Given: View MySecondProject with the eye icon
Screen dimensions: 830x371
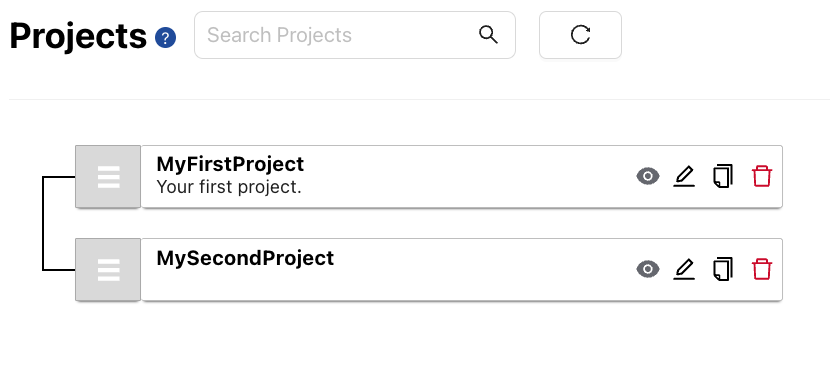Looking at the screenshot, I should pyautogui.click(x=648, y=269).
